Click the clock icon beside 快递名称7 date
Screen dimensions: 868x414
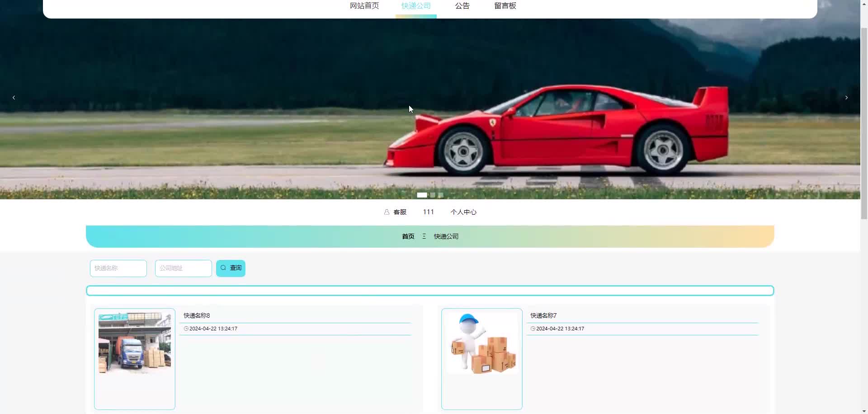click(x=533, y=329)
